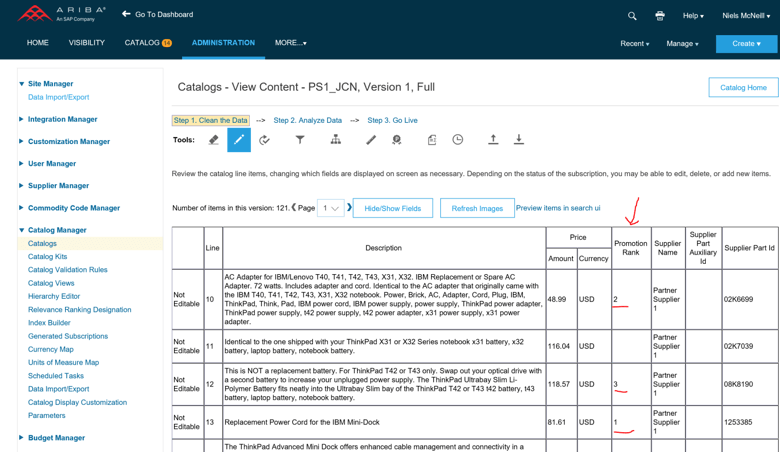This screenshot has width=780, height=452.
Task: Open the MORE... navigation menu
Action: coord(291,43)
